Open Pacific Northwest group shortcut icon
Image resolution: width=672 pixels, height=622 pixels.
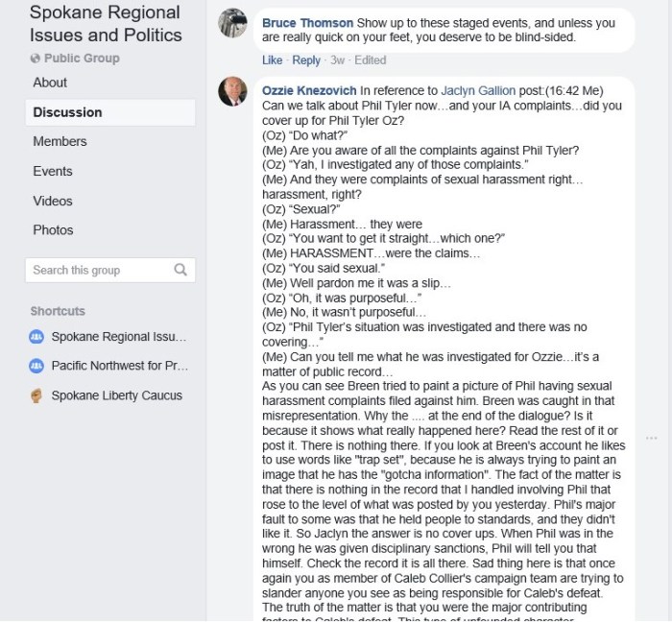tap(36, 366)
